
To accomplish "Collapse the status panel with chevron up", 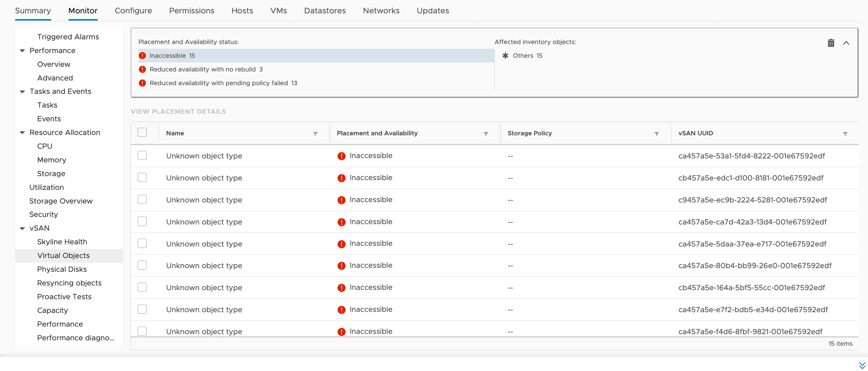I will point(846,43).
